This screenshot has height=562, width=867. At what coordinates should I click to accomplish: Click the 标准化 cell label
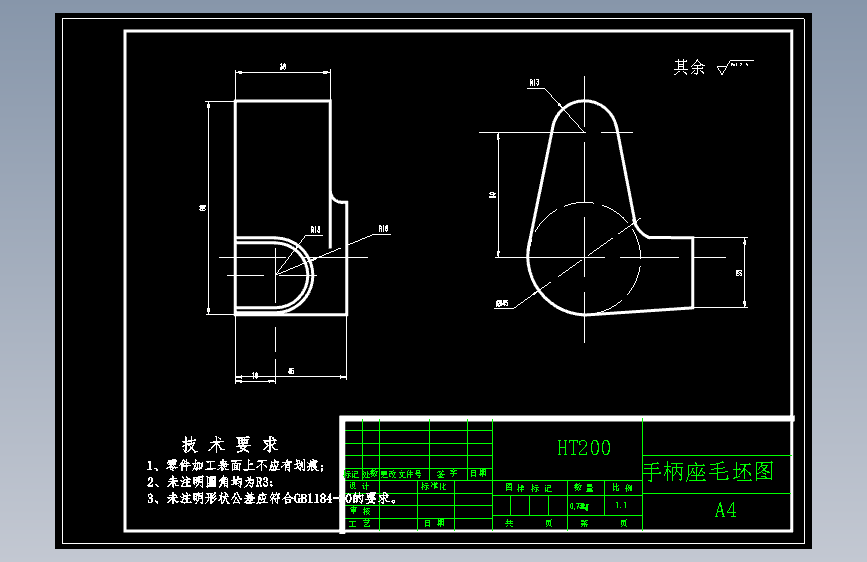pyautogui.click(x=434, y=486)
